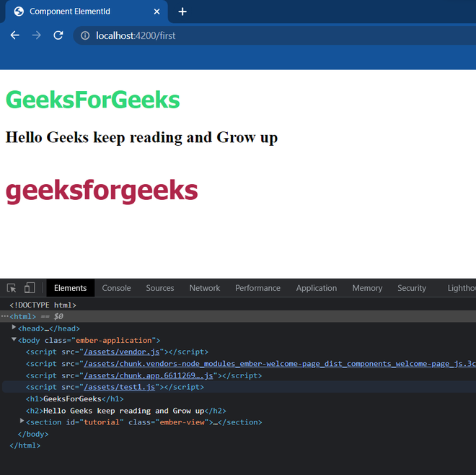Click the ember-view class value
Image resolution: width=476 pixels, height=475 pixels.
point(182,422)
